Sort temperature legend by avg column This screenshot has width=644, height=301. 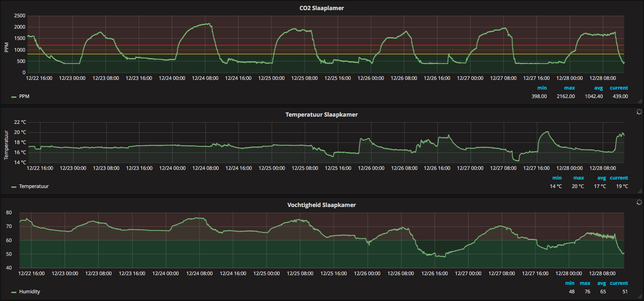click(x=602, y=178)
